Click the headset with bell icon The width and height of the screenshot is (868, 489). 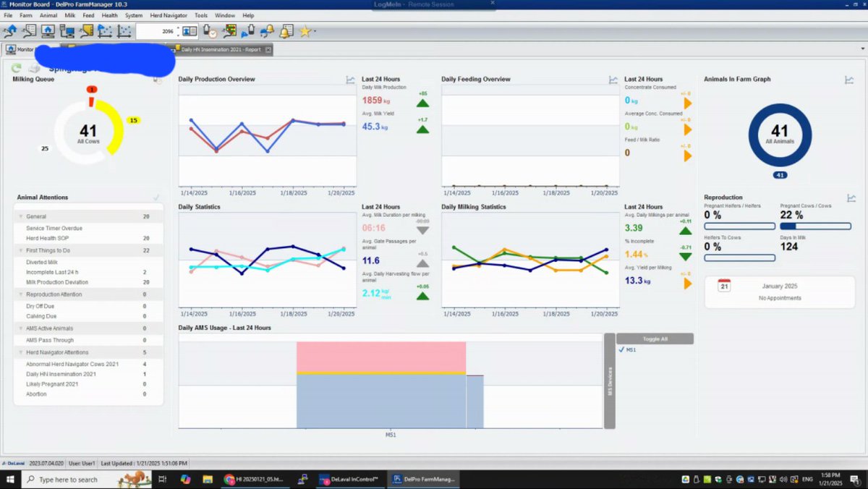[x=267, y=31]
